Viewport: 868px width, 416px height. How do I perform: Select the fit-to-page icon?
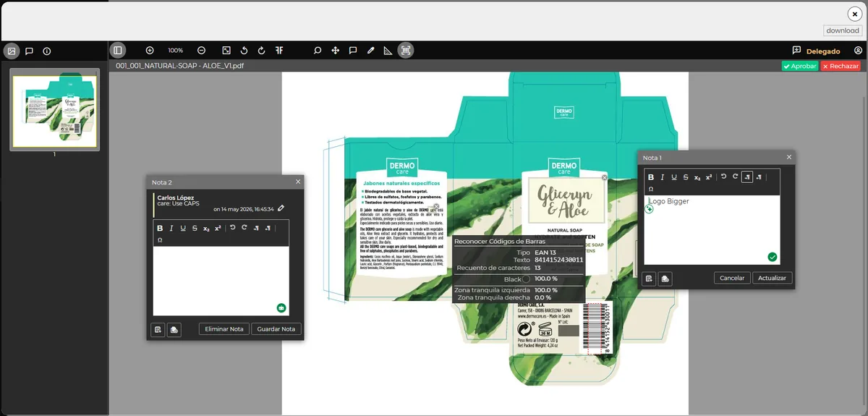[226, 51]
